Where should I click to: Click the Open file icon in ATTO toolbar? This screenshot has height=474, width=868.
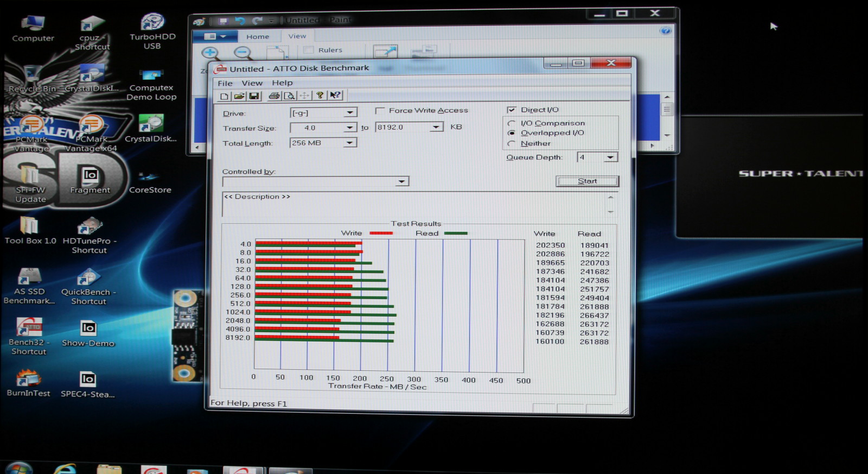coord(239,96)
